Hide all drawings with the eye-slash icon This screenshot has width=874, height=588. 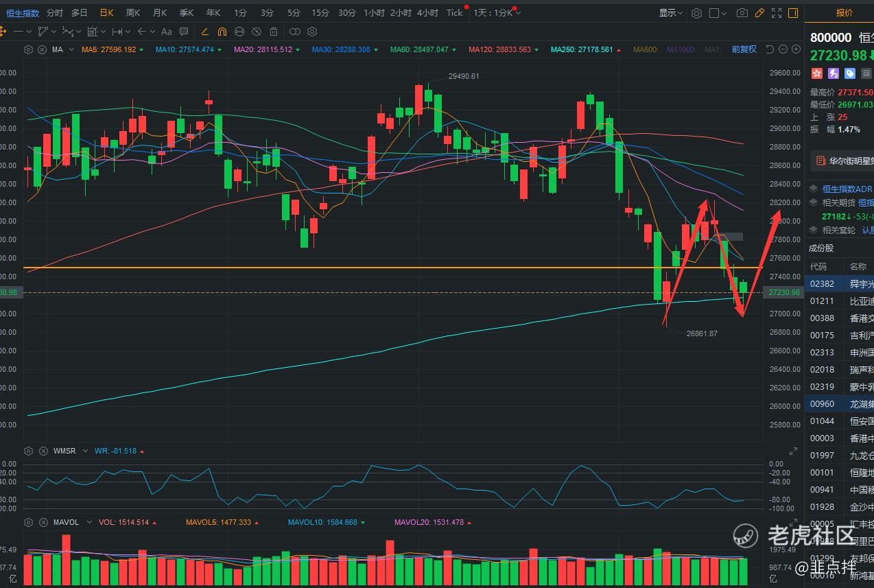coord(257,32)
